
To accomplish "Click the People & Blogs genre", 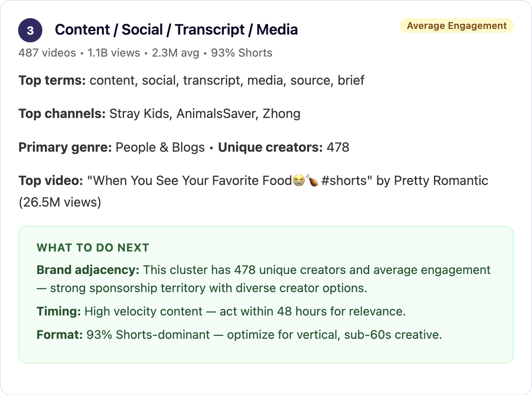I will [160, 147].
